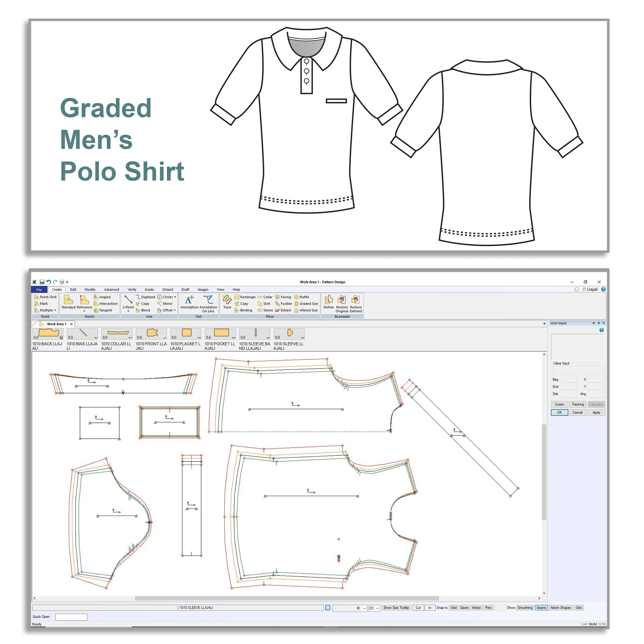Expand the User Input panel menu arrow

pyautogui.click(x=594, y=323)
